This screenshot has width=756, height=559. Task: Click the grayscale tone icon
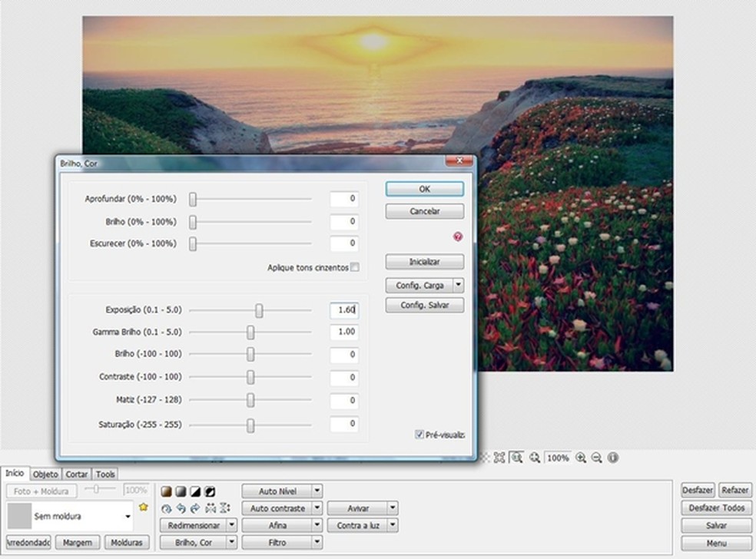181,491
